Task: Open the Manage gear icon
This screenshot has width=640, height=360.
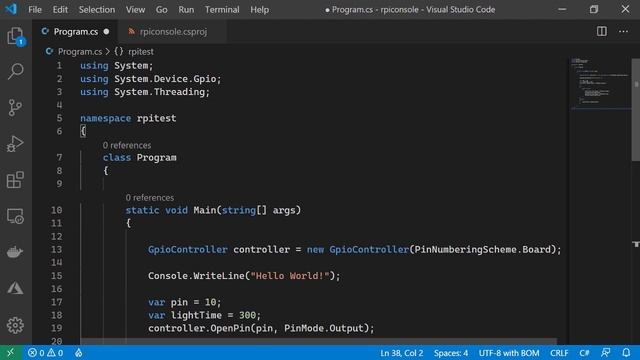Action: click(16, 325)
